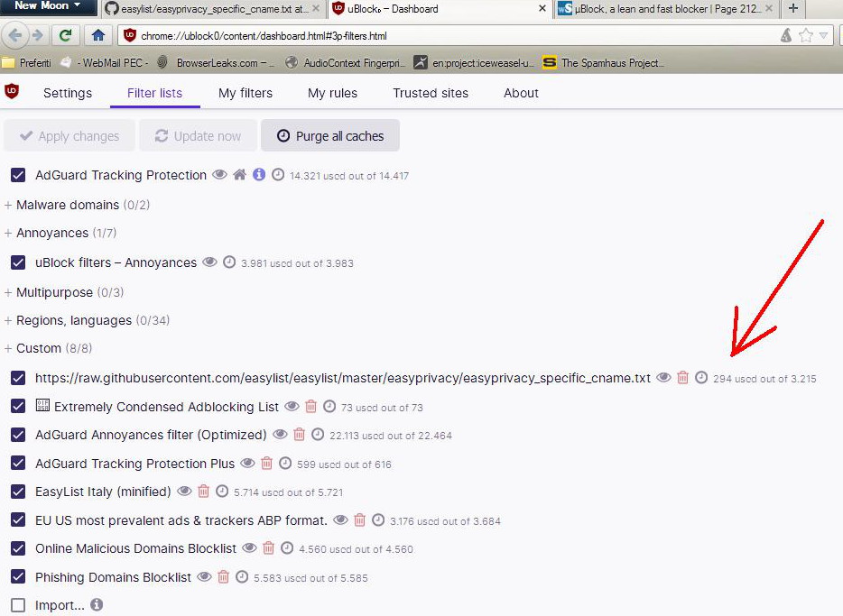This screenshot has width=843, height=616.
Task: Uncheck EU US most prevalent ads list
Action: tap(18, 519)
